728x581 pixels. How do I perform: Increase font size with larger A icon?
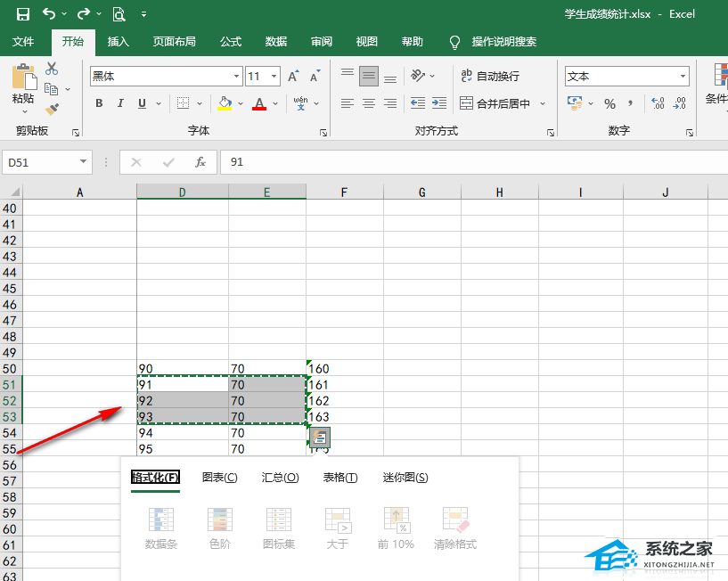point(293,77)
